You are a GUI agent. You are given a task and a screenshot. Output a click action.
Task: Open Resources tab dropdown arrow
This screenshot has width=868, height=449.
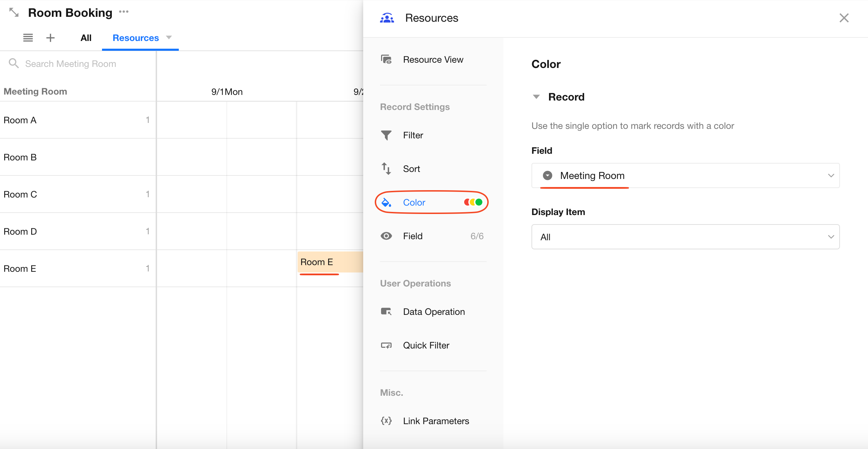click(169, 37)
